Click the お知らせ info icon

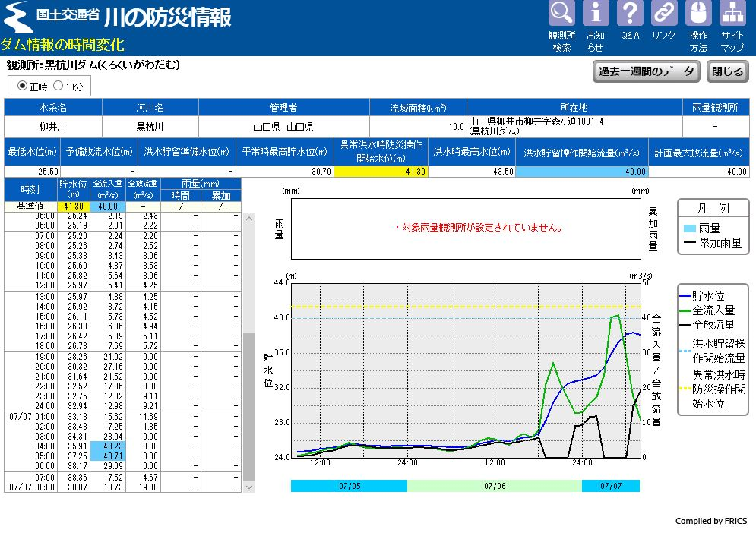coord(596,14)
